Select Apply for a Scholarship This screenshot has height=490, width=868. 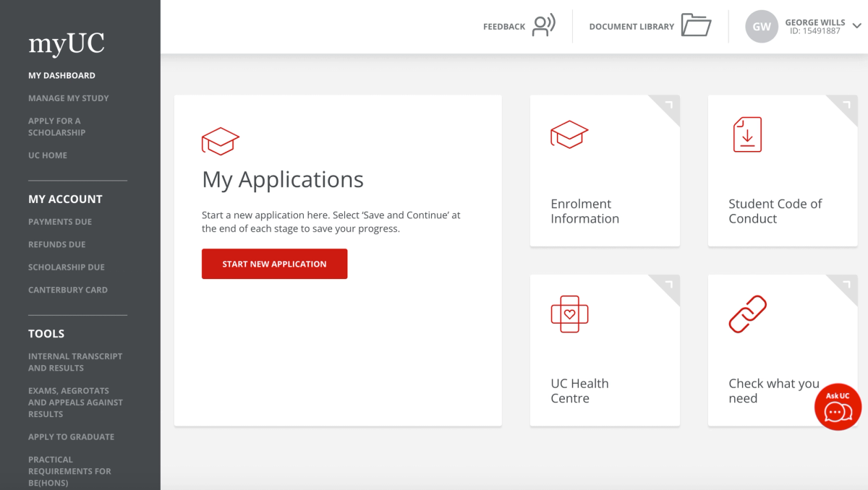click(x=57, y=126)
